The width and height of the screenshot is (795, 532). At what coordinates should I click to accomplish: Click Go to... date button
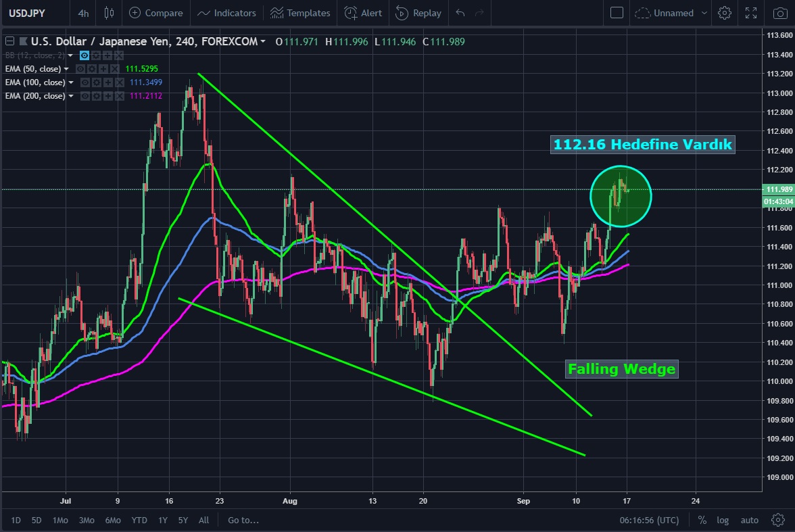pos(243,520)
